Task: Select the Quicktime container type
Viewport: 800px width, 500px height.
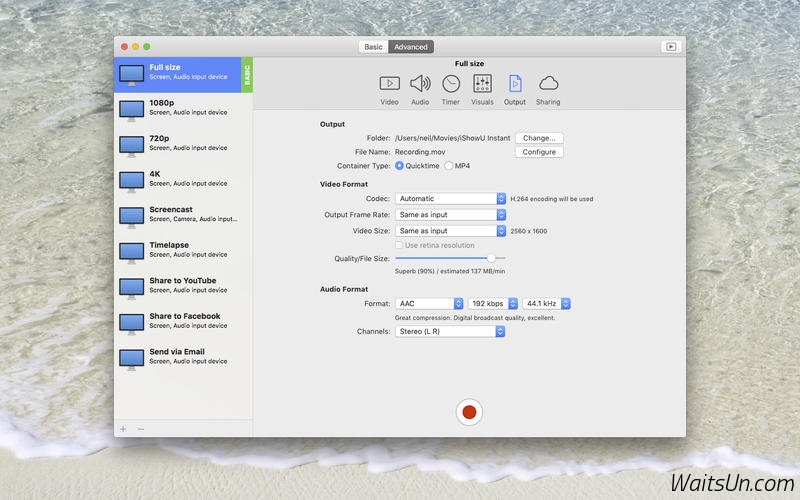Action: tap(400, 166)
